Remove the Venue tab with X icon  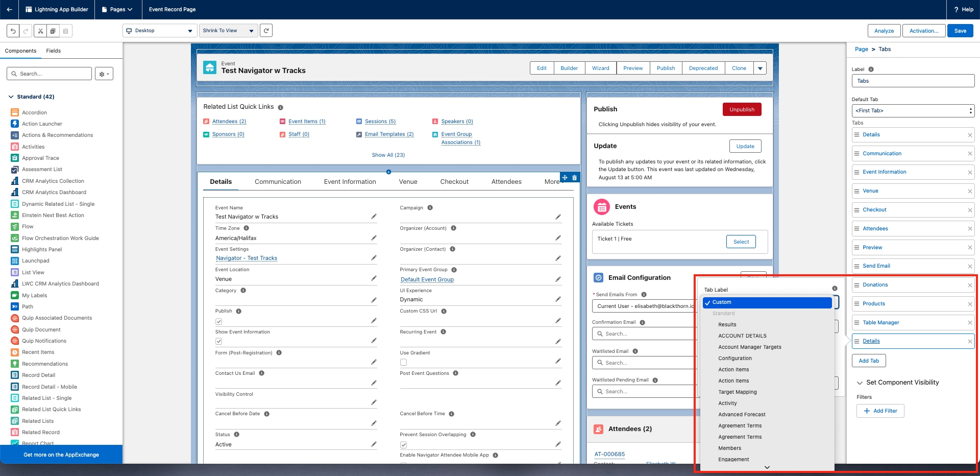(970, 191)
